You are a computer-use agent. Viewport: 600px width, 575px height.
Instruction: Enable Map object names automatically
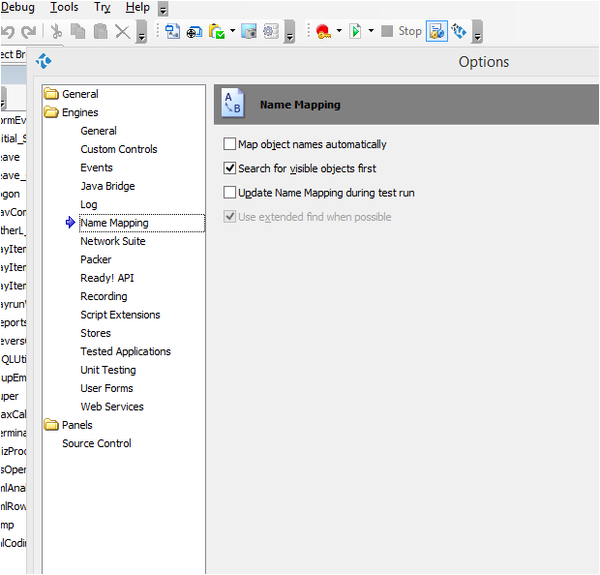click(x=231, y=145)
